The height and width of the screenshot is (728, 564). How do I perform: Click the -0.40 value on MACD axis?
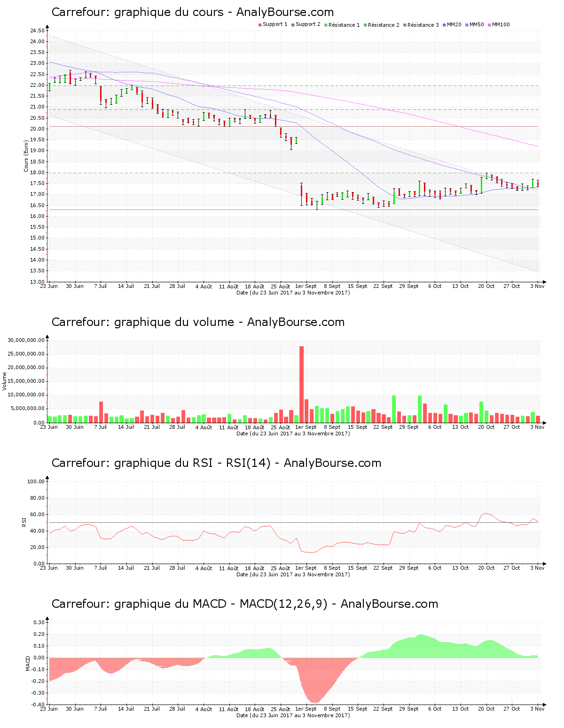(38, 705)
